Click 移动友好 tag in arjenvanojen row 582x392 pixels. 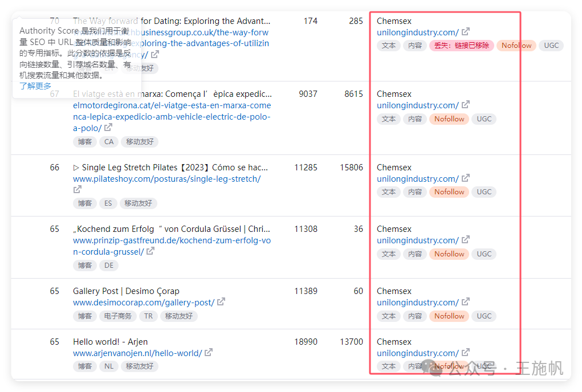point(140,366)
